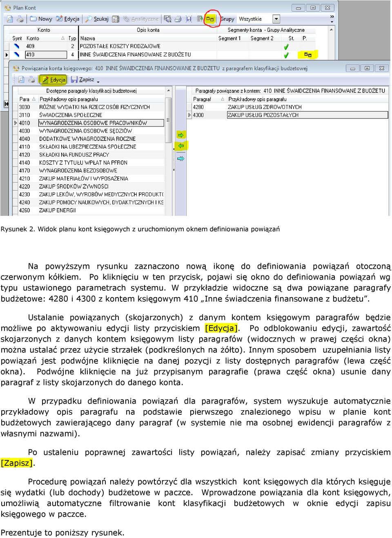Select linked paragraph 4280 ZAKUP USŁUG ZDROWOTNYCH
This screenshot has height=538, width=392.
[x=291, y=107]
